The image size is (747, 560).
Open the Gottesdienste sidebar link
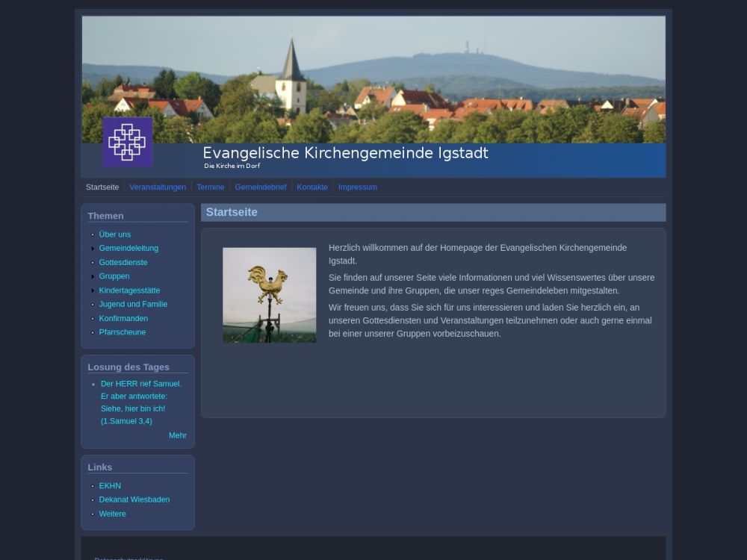click(x=123, y=263)
